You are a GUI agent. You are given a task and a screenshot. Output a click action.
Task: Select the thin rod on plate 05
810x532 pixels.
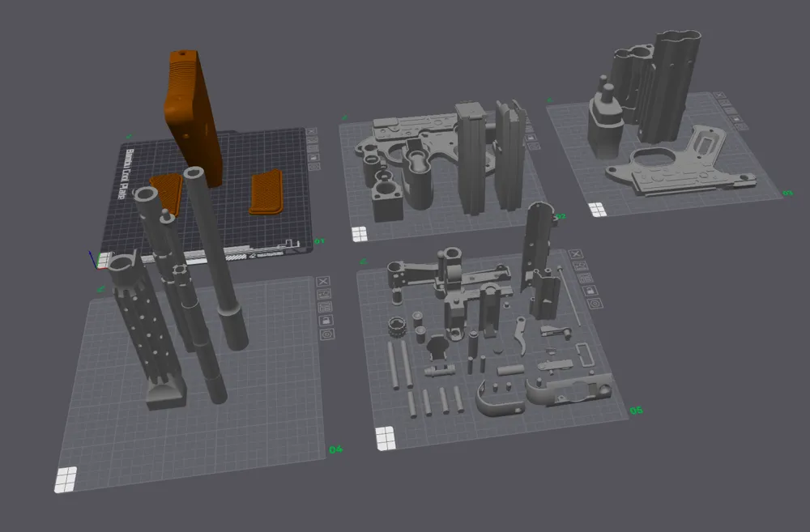pos(569,296)
